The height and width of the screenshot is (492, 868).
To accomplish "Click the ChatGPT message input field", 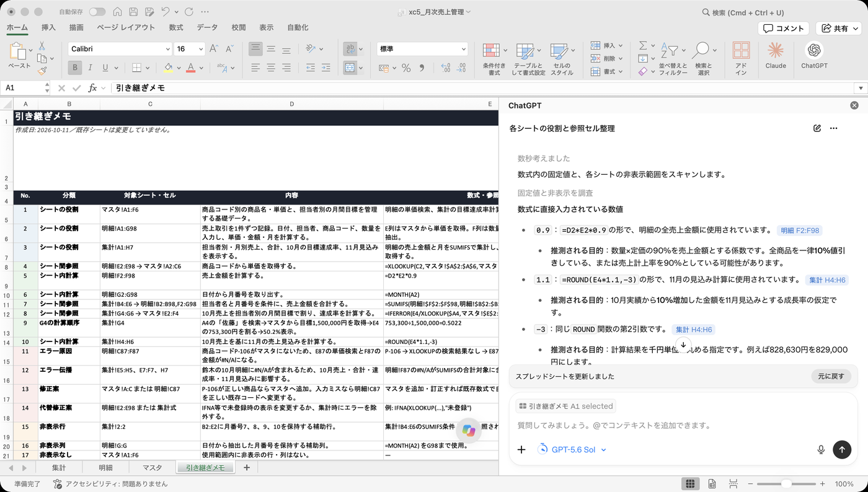I will coord(683,426).
